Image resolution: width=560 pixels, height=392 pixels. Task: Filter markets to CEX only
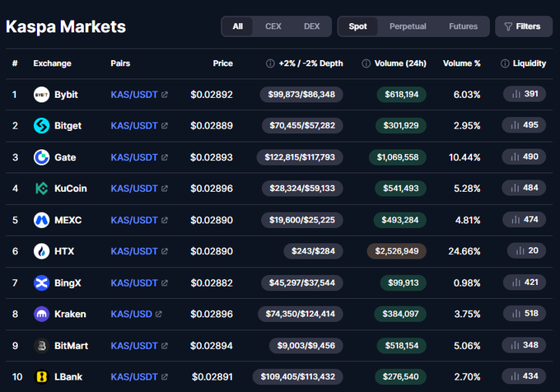(x=273, y=26)
